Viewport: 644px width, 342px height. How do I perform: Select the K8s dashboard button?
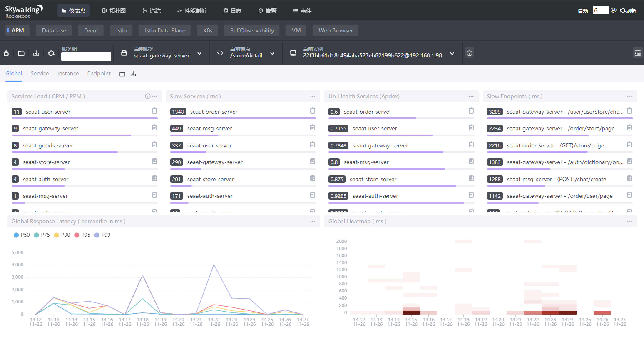[x=208, y=31]
